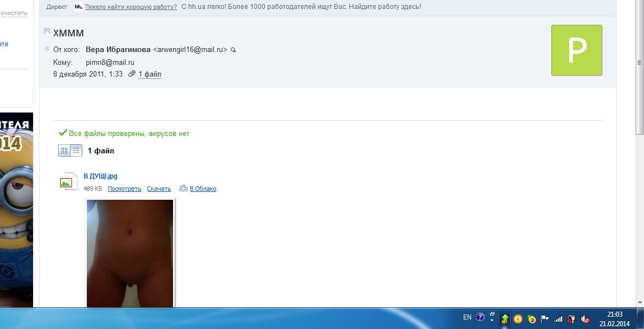Click the muted volume speaker icon
The image size is (644, 329).
pos(585,319)
